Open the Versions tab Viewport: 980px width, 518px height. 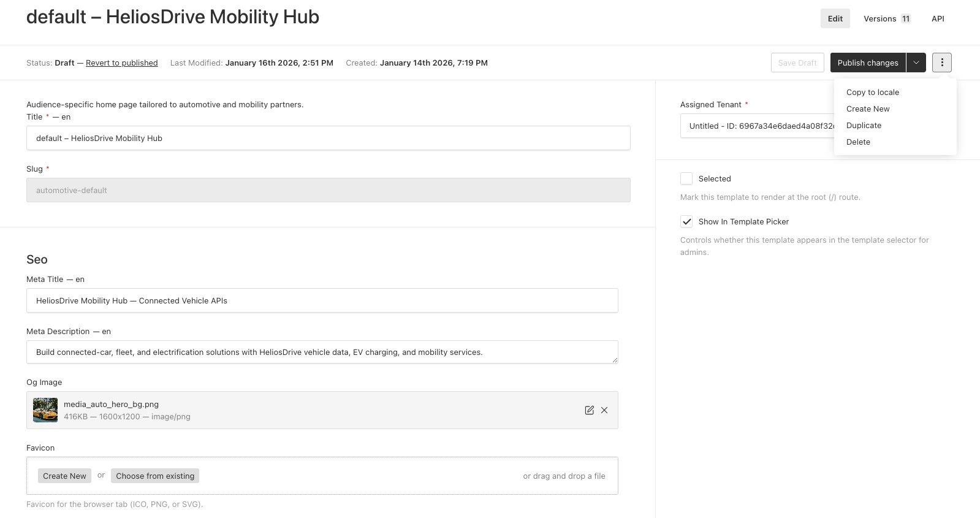(x=887, y=18)
